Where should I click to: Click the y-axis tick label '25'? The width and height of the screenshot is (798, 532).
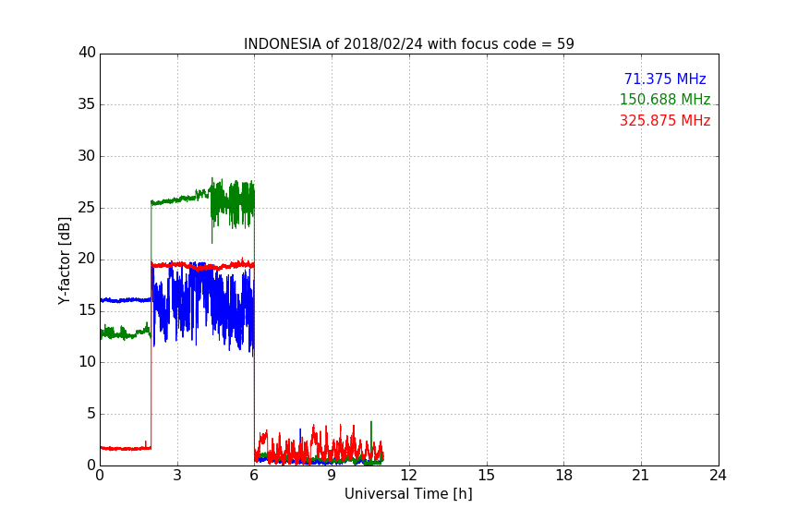(87, 208)
